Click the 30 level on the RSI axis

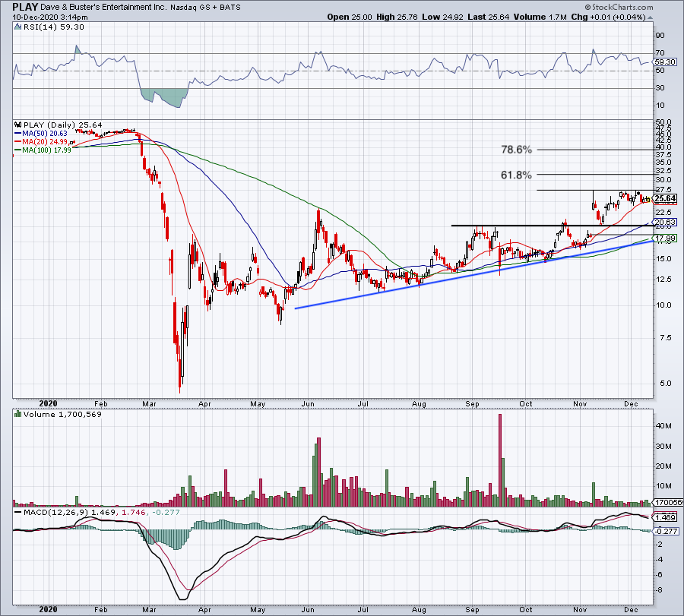[660, 87]
